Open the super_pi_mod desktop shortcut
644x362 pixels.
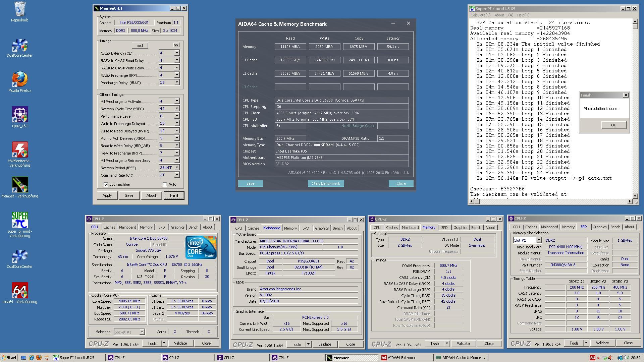tap(19, 225)
